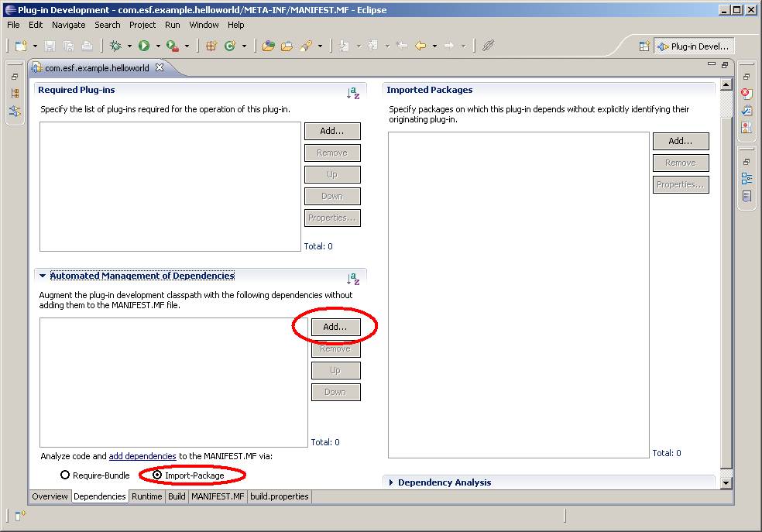The image size is (762, 532).
Task: Click the add dependencies link
Action: click(142, 456)
